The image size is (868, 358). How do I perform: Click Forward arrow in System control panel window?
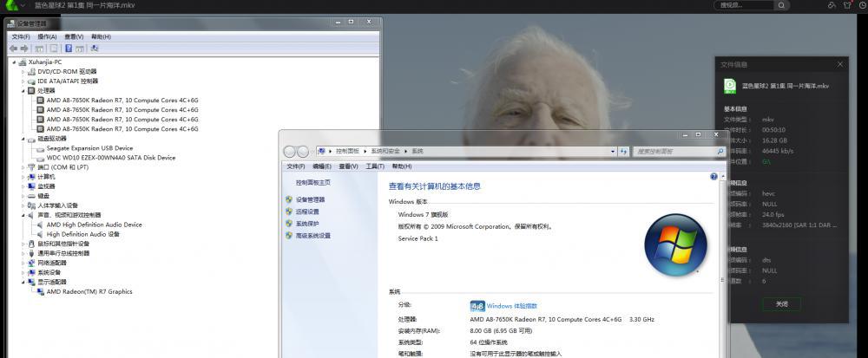tap(303, 152)
